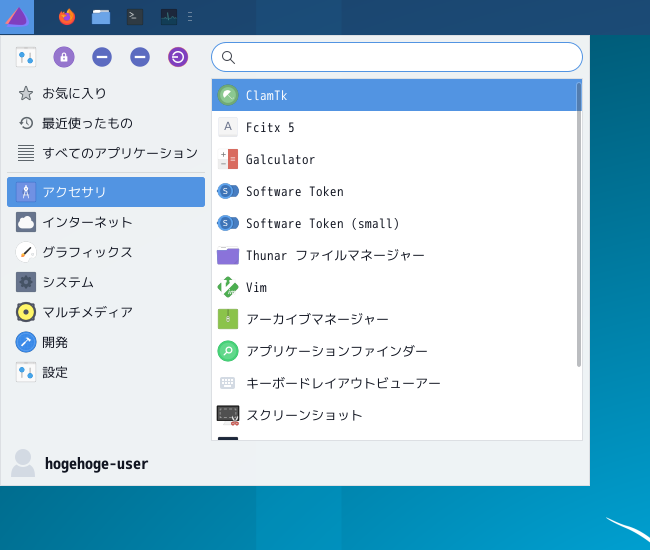650x550 pixels.
Task: Show お気に入り favorites label
Action: pyautogui.click(x=74, y=93)
